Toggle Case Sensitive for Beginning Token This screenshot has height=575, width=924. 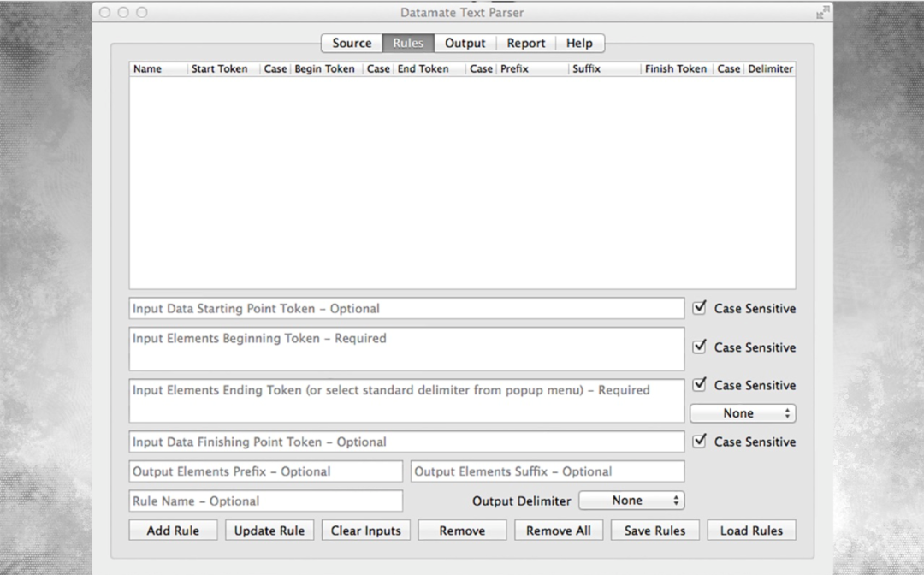click(699, 347)
